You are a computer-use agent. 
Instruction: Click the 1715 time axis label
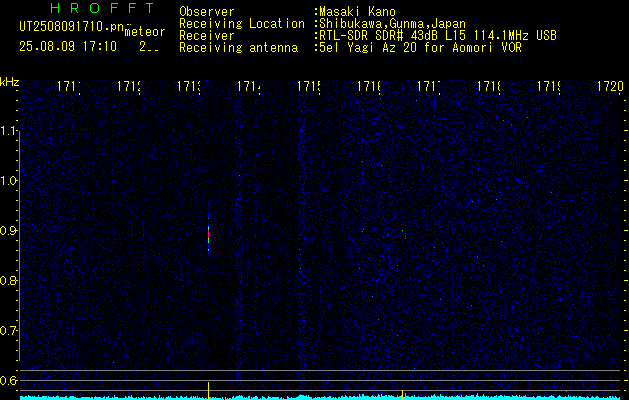(x=308, y=87)
